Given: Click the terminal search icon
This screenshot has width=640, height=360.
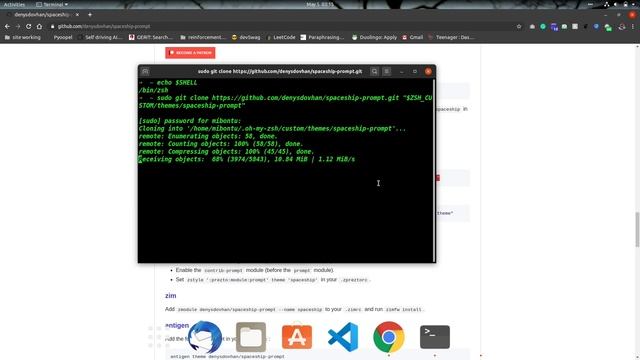Looking at the screenshot, I should pos(374,71).
